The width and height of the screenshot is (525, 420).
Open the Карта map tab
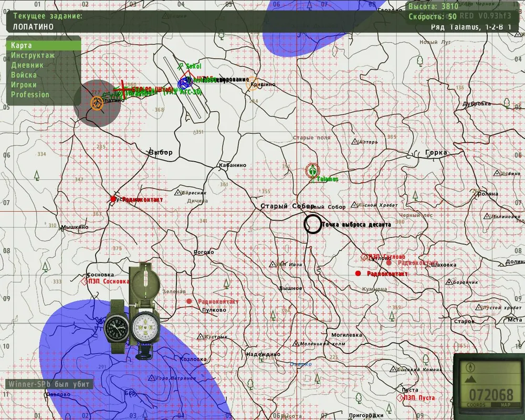point(22,46)
